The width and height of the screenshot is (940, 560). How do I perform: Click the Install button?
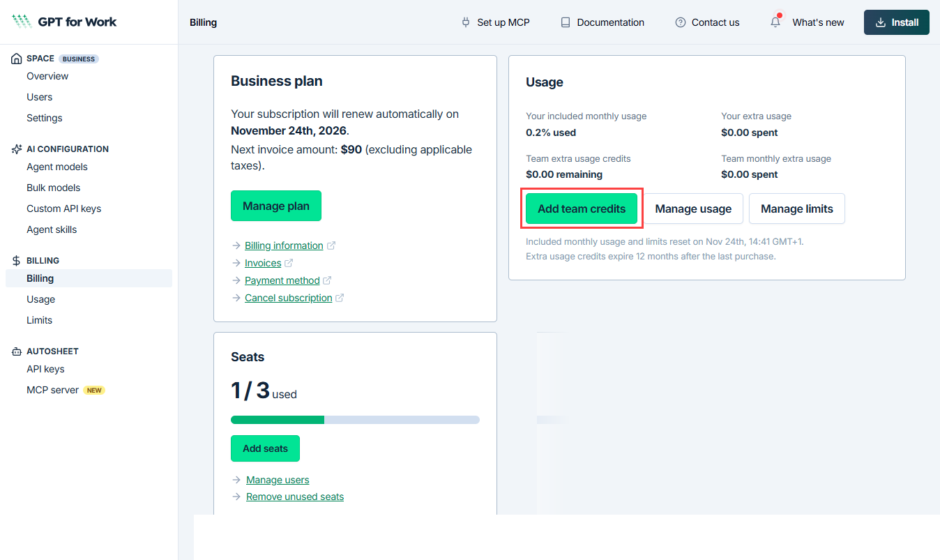click(x=897, y=22)
